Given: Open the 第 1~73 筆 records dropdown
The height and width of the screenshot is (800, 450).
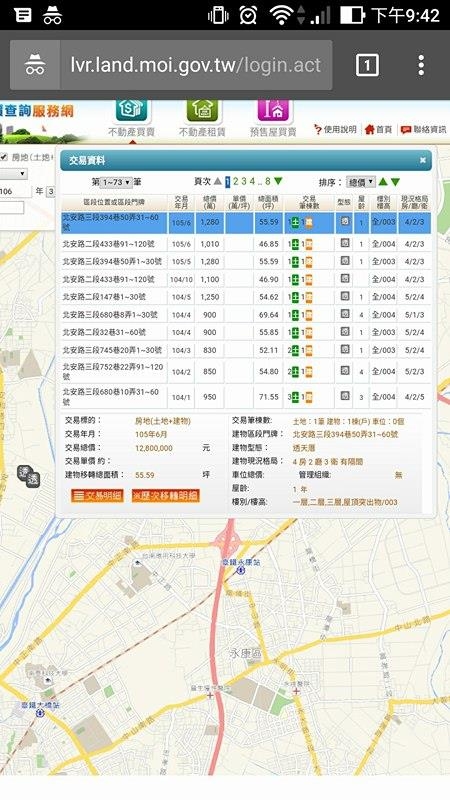Looking at the screenshot, I should [x=117, y=182].
